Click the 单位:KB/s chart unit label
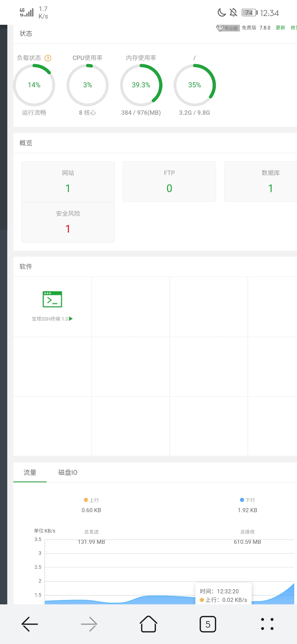 [45, 531]
